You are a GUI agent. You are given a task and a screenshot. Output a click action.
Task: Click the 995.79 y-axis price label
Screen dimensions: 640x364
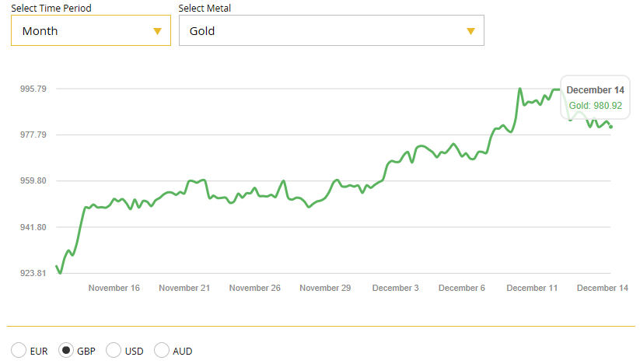point(33,89)
